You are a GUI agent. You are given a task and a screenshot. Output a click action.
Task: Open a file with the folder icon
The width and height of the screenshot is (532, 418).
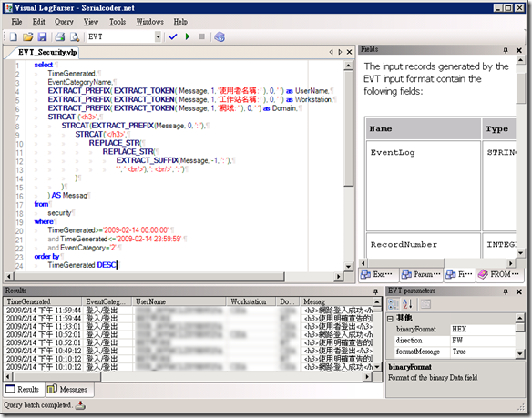pyautogui.click(x=28, y=36)
